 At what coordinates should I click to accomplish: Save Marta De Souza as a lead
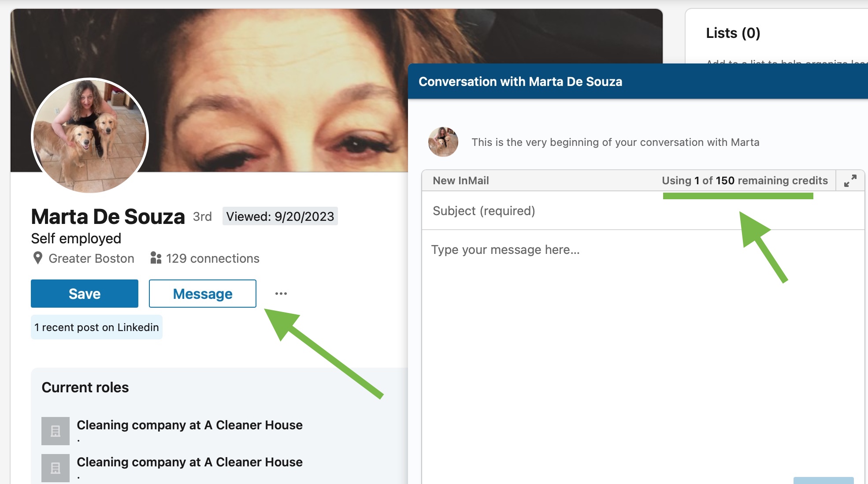(85, 294)
